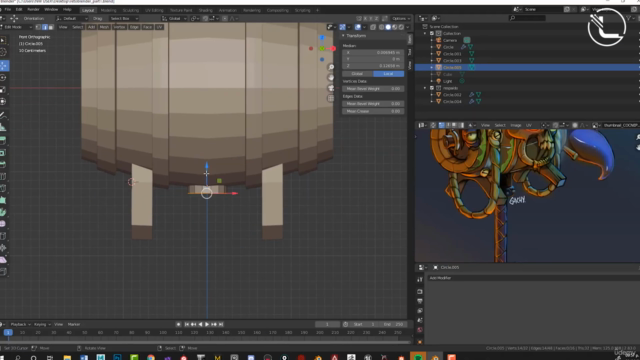Click the Mean Crease slider field
The height and width of the screenshot is (360, 640).
(373, 111)
